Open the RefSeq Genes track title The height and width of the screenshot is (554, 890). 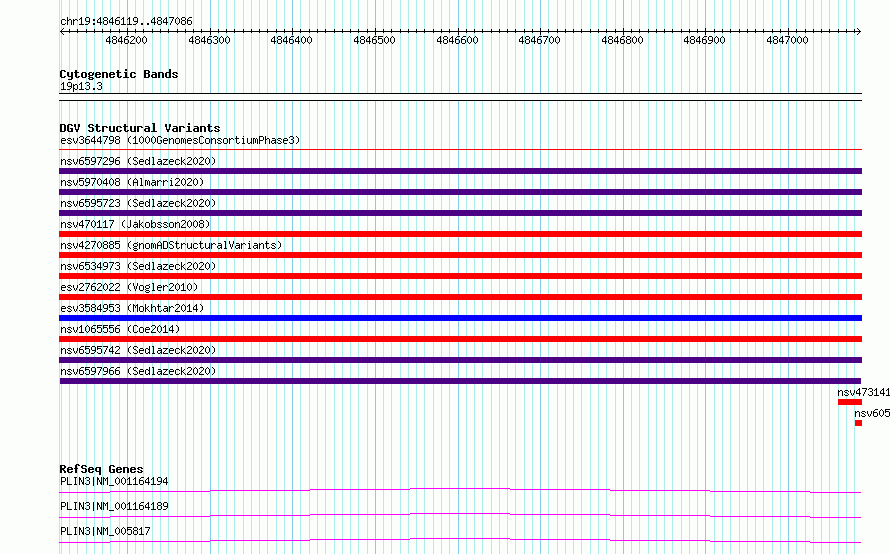(101, 469)
